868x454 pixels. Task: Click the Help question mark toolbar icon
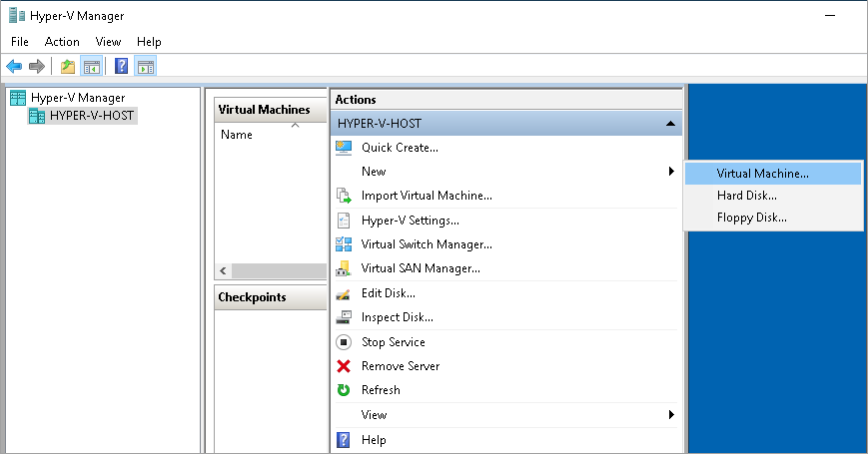coord(122,67)
